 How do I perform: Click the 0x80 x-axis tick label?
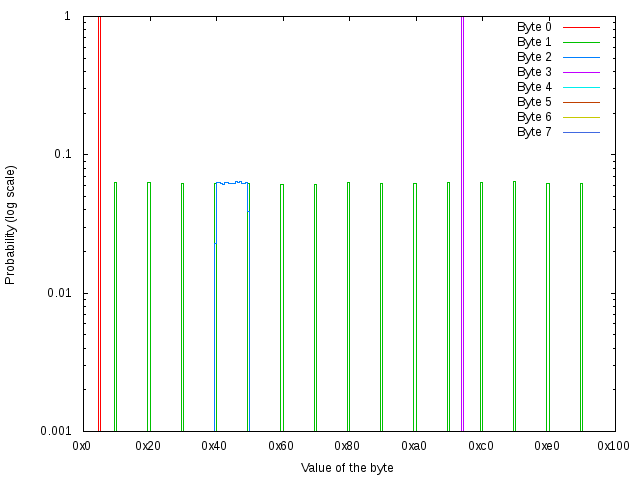point(347,445)
